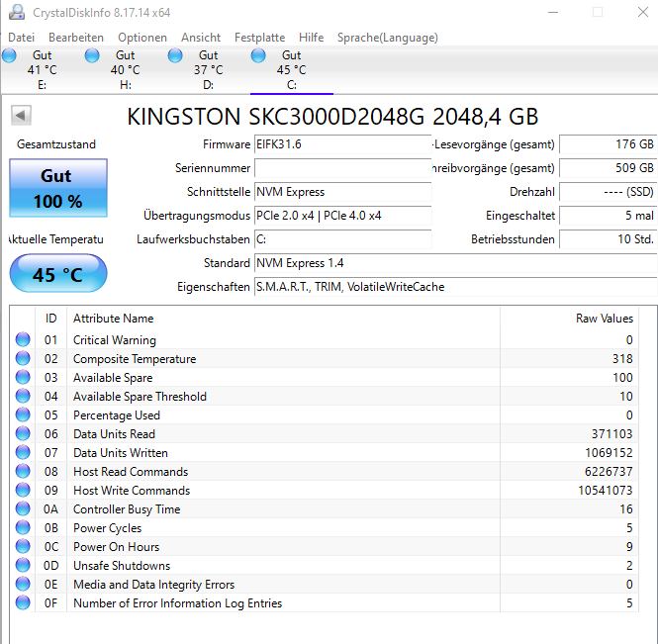Click the 45 °C temperature button

coord(58,273)
